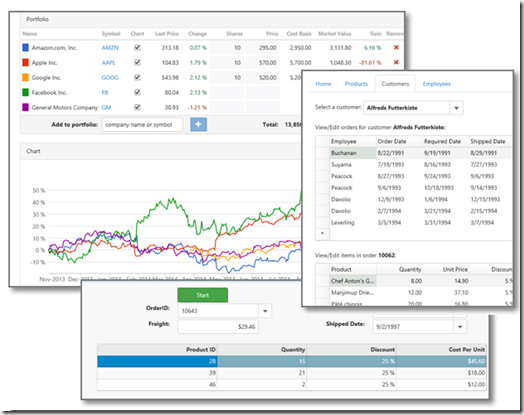Click the Apple gain value -81.61 %
Viewport: 524px width, 415px height.
370,62
